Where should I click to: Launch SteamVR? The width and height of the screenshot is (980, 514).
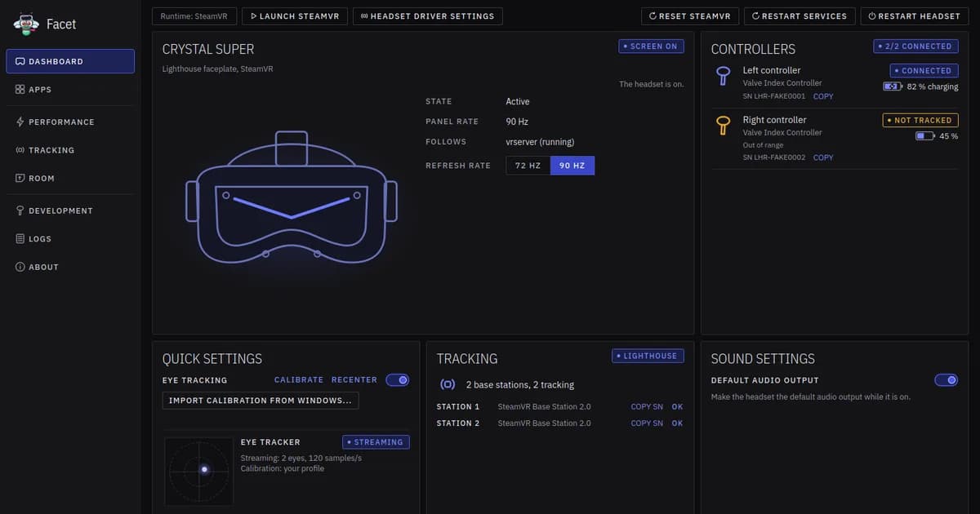295,16
